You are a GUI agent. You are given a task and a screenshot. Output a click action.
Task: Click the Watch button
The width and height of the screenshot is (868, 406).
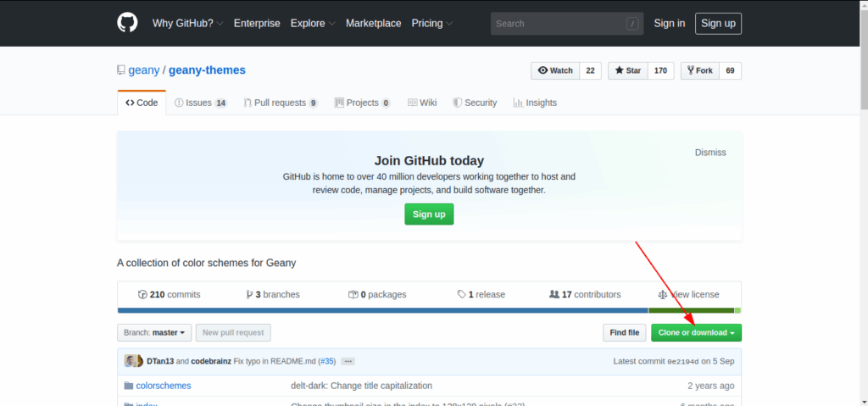click(x=555, y=70)
